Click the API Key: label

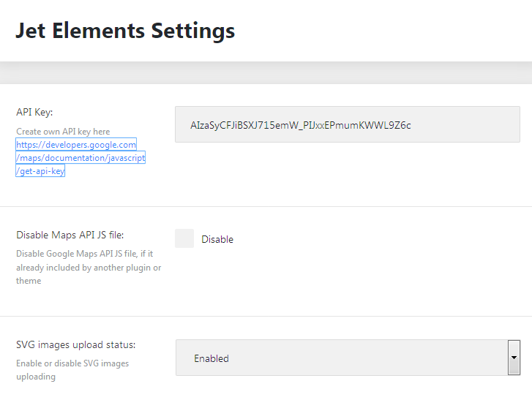click(x=34, y=112)
